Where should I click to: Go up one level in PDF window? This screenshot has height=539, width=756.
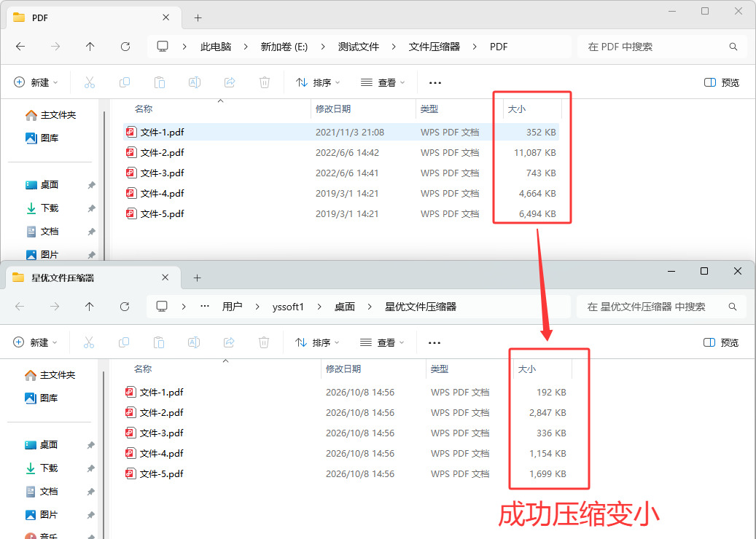click(90, 47)
